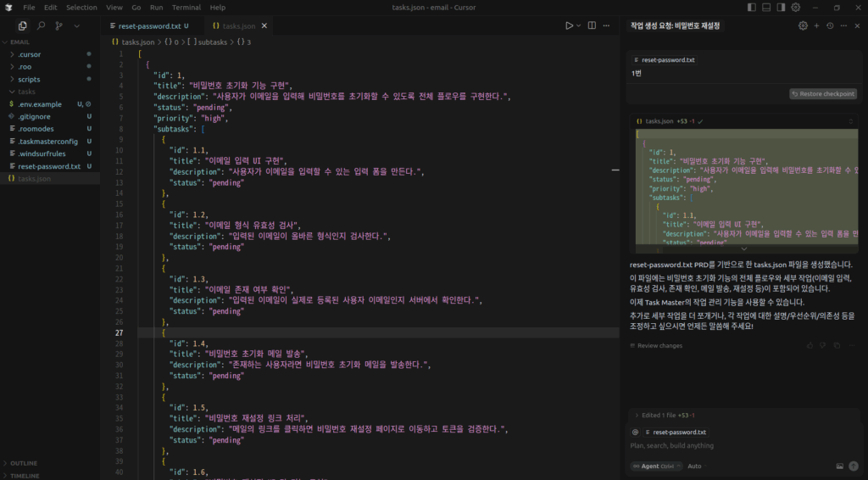Screen dimensions: 868x480
Task: Open the Edit menu
Action: pos(50,7)
